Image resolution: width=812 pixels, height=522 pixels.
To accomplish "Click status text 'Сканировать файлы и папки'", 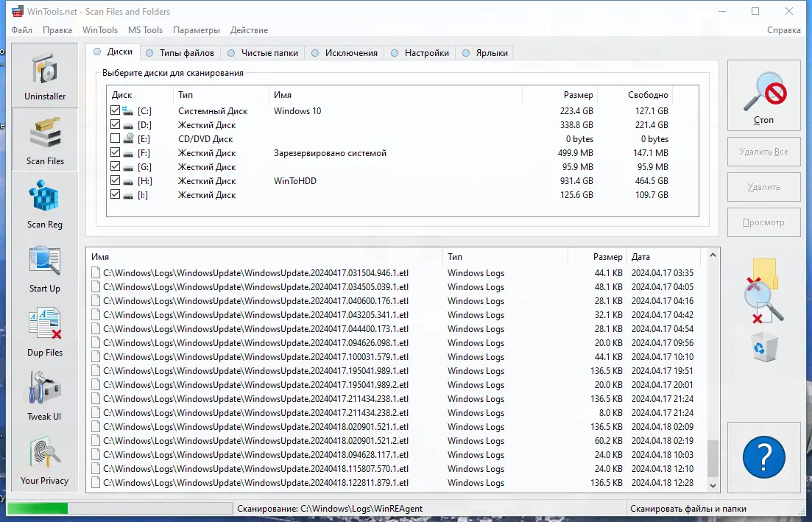I will [688, 509].
